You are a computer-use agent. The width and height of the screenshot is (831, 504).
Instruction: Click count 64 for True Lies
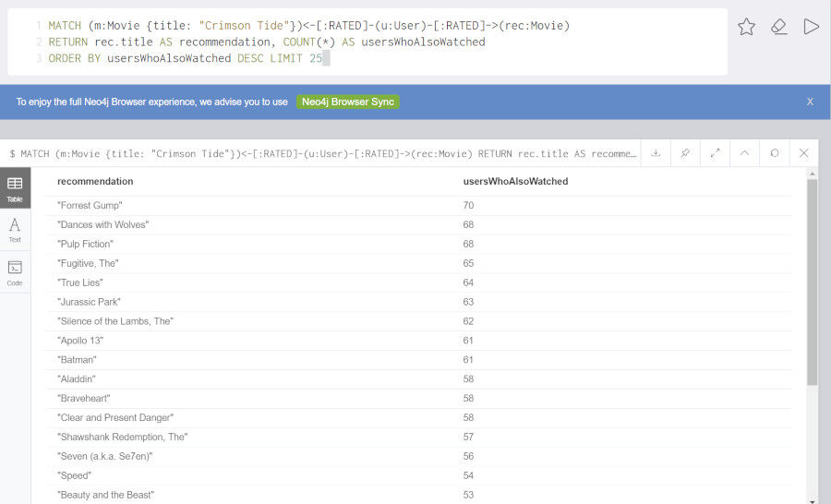tap(468, 282)
